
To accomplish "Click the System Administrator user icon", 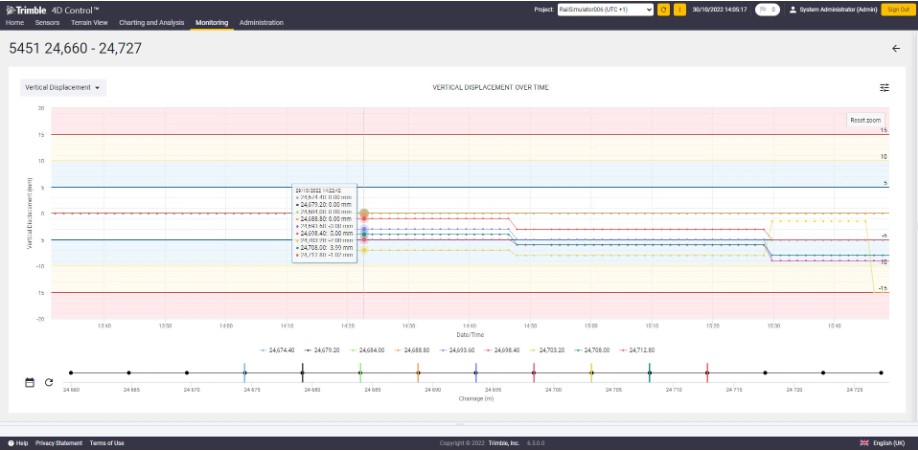I will [x=793, y=9].
